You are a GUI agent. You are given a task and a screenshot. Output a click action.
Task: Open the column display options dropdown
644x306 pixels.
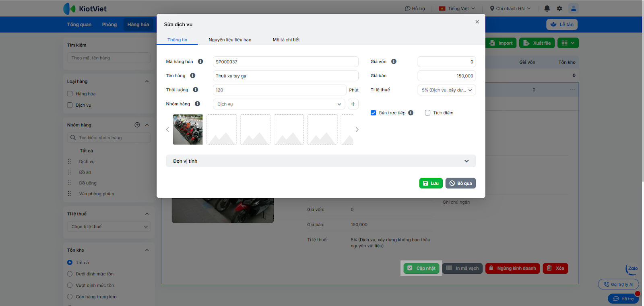568,43
